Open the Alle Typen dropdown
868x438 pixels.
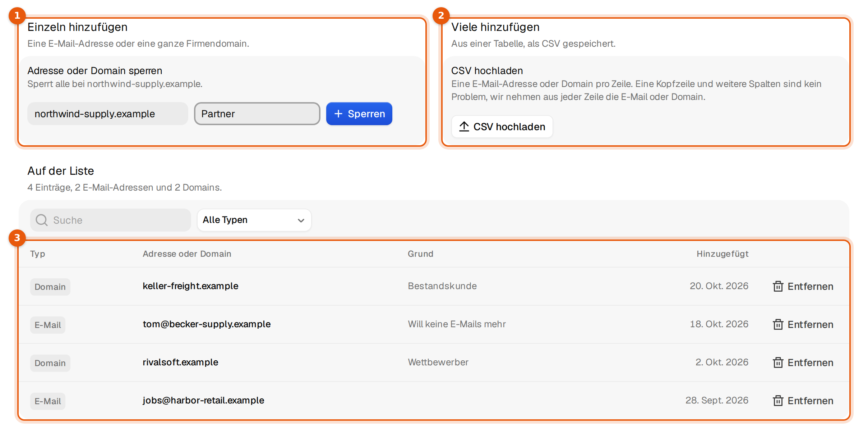click(x=254, y=220)
